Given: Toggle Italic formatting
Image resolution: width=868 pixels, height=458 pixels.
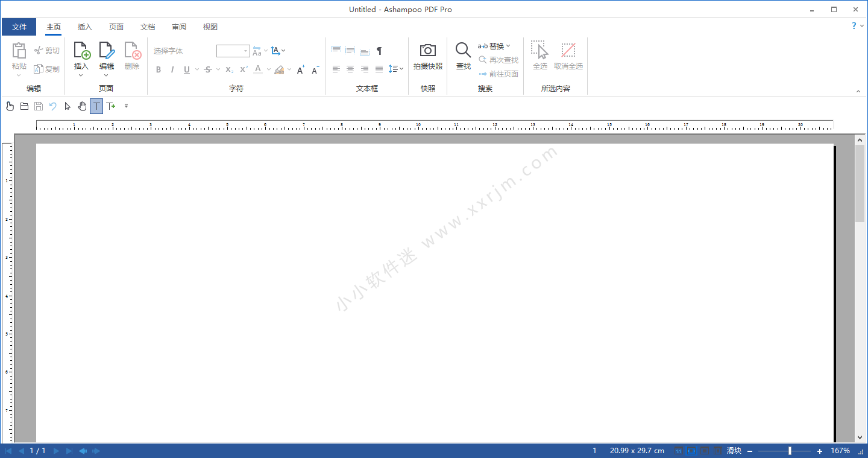Looking at the screenshot, I should pos(172,70).
